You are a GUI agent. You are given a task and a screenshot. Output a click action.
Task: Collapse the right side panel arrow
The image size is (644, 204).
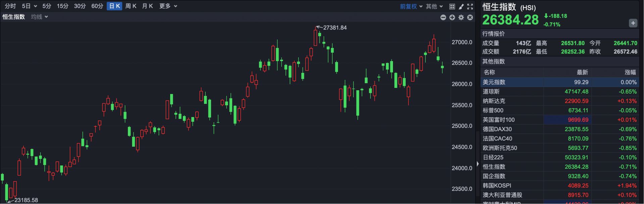click(x=478, y=164)
